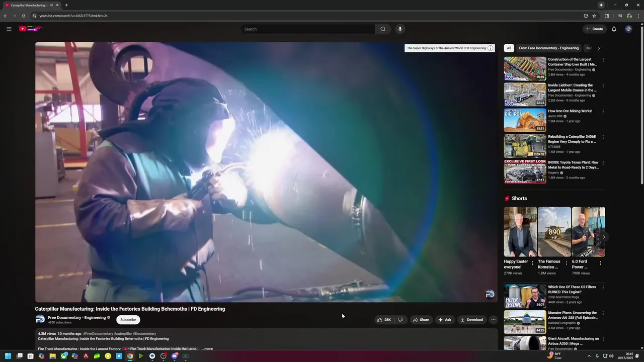Open the Chrome three-dot menu

pos(639,16)
